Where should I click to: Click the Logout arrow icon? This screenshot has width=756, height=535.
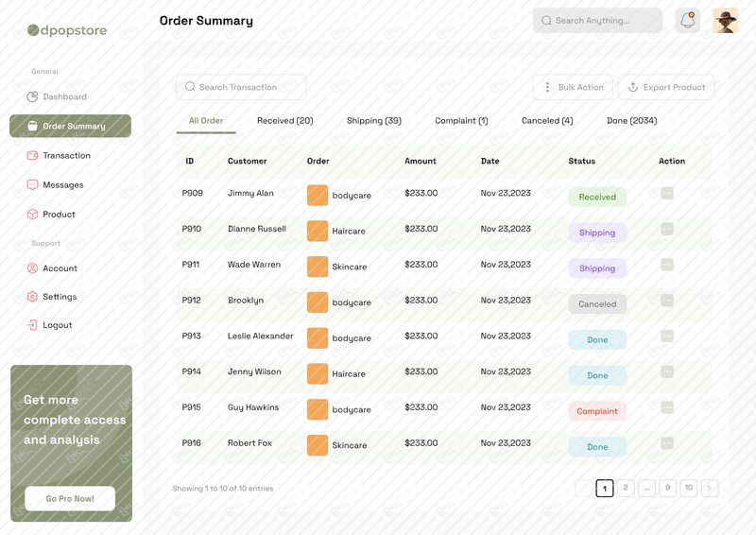pos(32,325)
